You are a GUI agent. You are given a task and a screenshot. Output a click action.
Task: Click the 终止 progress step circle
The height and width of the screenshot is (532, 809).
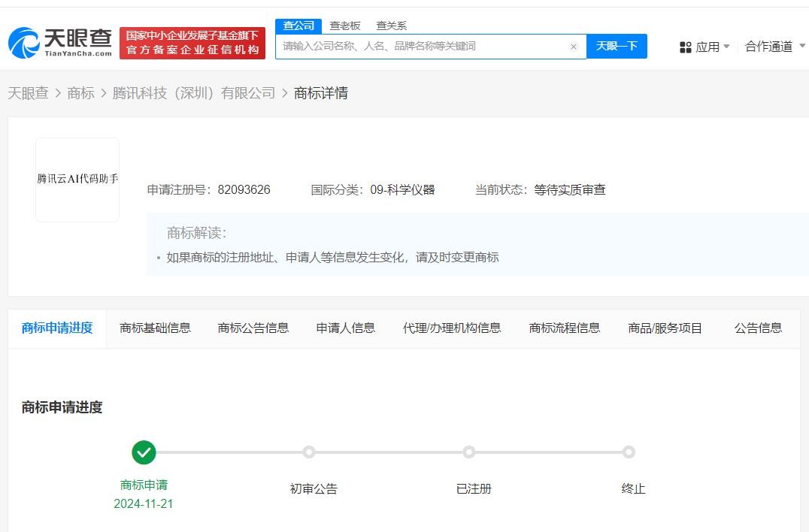tap(629, 452)
